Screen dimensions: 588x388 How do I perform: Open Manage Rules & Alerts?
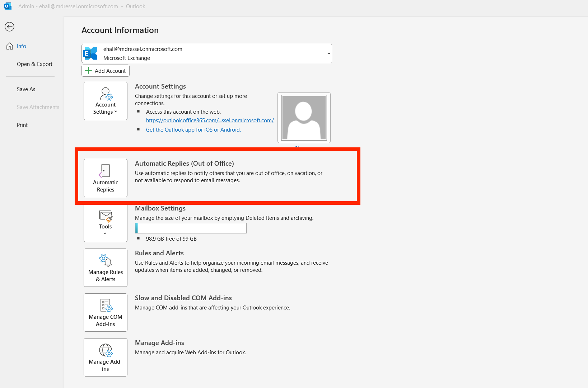tap(106, 268)
